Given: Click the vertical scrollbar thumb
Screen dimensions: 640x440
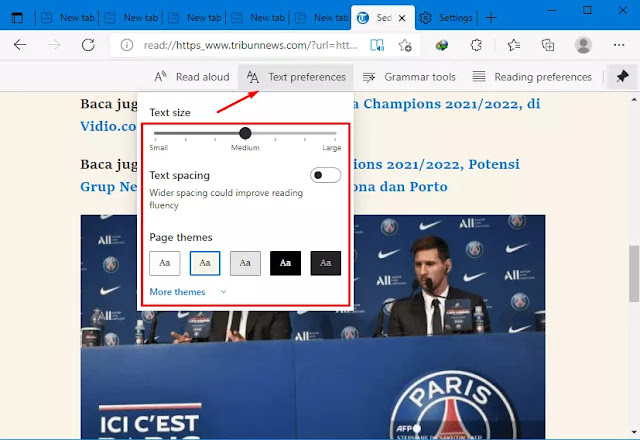Looking at the screenshot, I should tap(634, 273).
